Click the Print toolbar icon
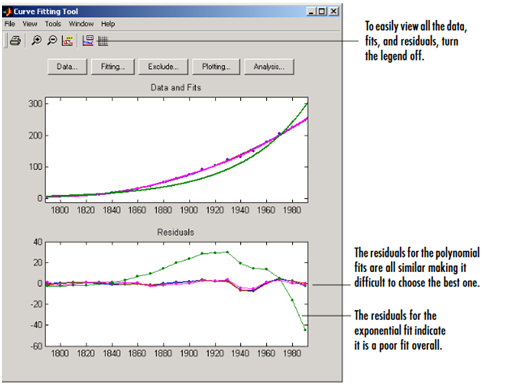 tap(15, 41)
